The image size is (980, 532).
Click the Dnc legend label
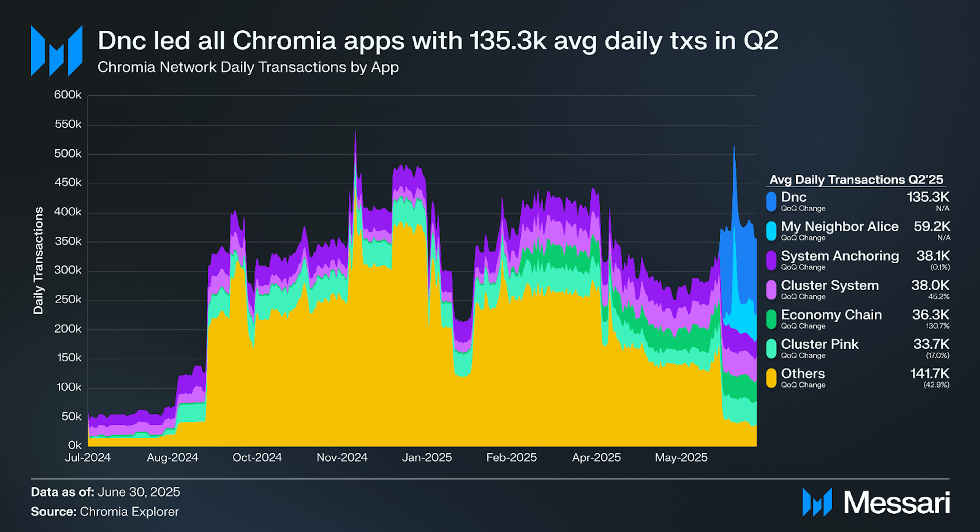(x=793, y=197)
